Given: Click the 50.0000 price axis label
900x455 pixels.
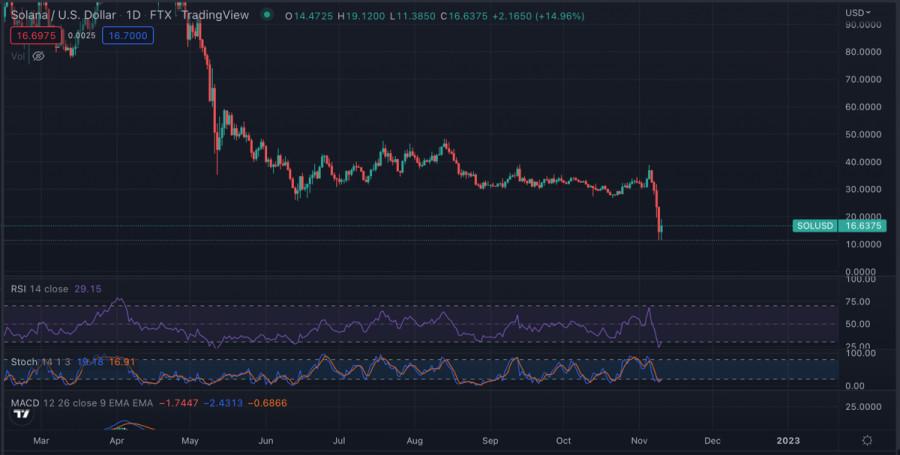Looking at the screenshot, I should tap(863, 134).
